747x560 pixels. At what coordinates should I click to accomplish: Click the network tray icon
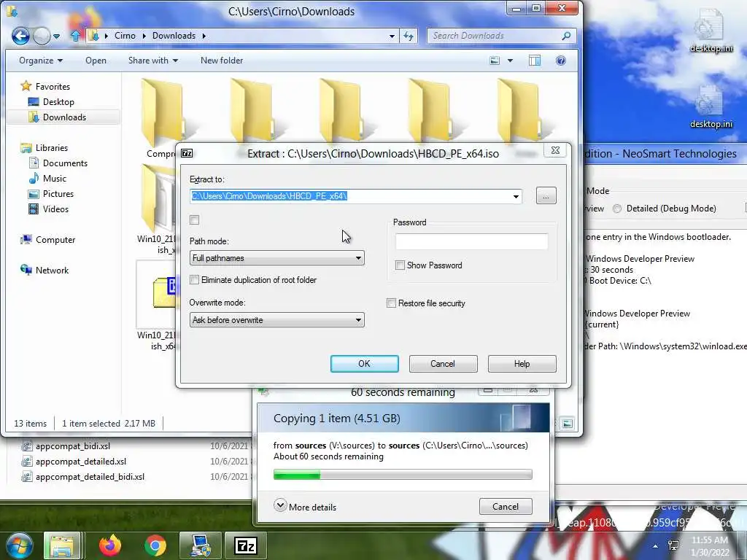(x=673, y=545)
